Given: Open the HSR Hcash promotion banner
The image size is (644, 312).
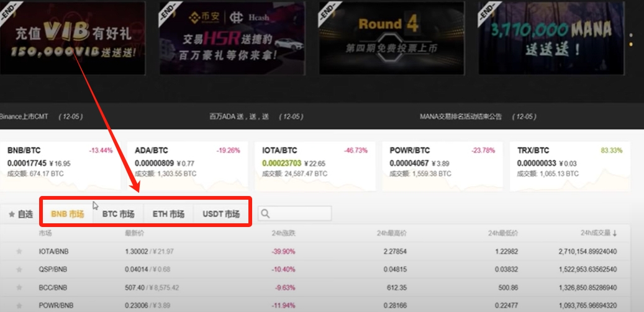Looking at the screenshot, I should pos(232,38).
